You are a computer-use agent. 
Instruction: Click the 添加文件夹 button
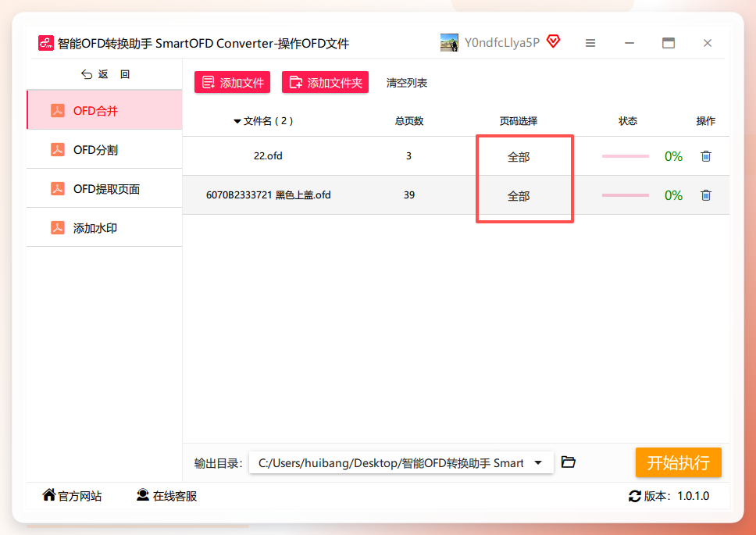point(326,83)
